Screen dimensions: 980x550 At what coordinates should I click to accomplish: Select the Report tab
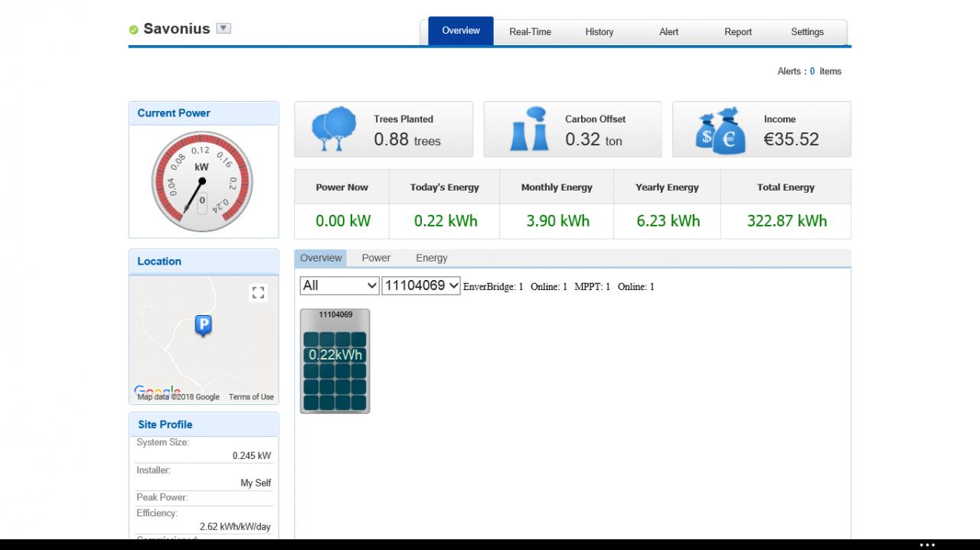click(x=738, y=32)
